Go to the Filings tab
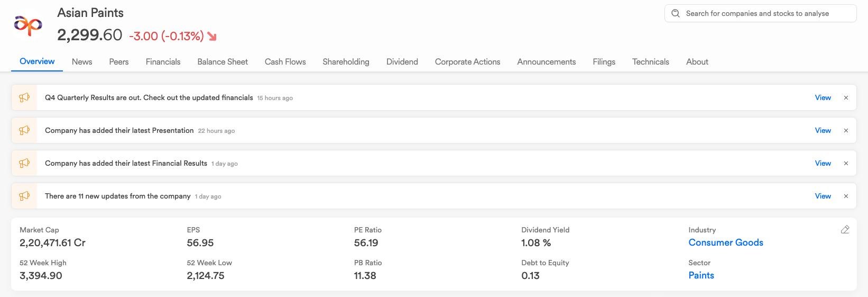868x297 pixels. [x=604, y=62]
